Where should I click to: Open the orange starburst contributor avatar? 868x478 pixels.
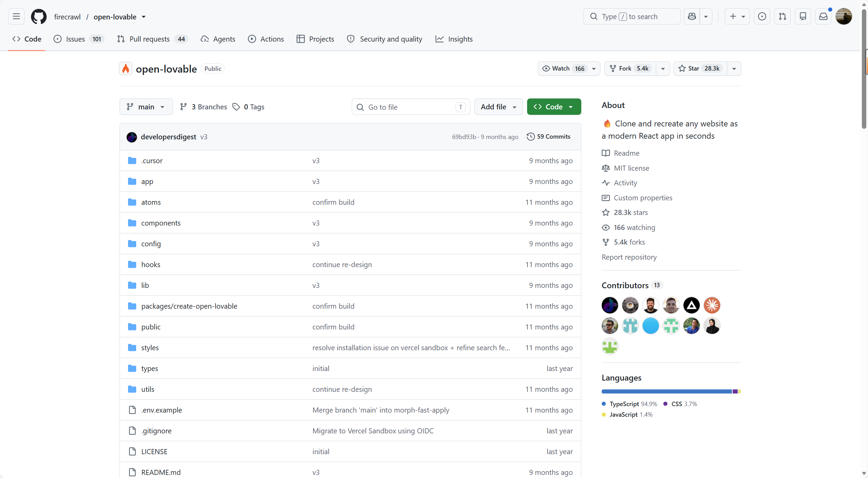(x=712, y=305)
